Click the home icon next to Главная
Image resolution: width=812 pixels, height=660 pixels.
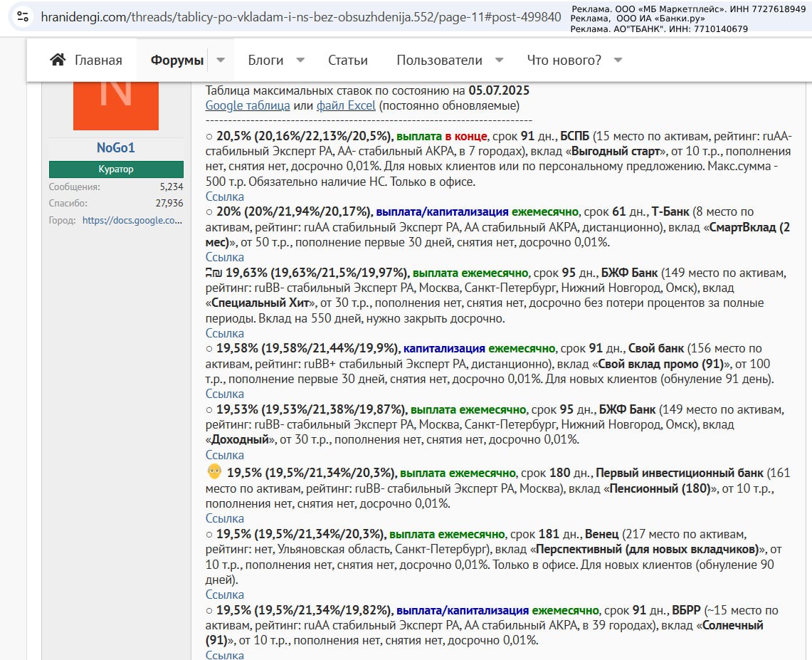coord(58,60)
